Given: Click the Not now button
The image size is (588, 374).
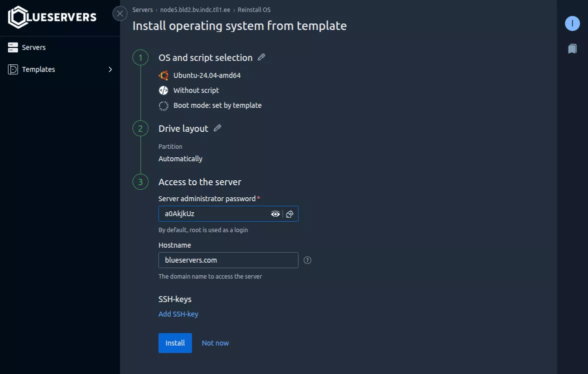Looking at the screenshot, I should pos(215,343).
